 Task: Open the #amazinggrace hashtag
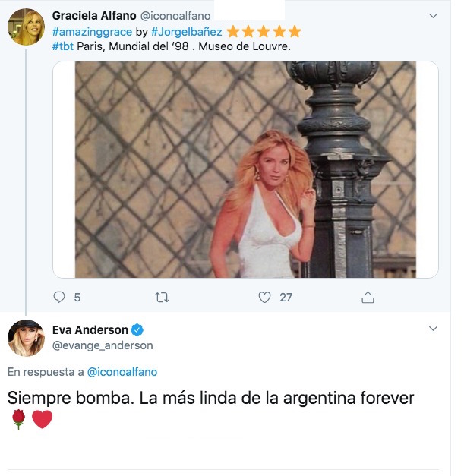coord(92,32)
